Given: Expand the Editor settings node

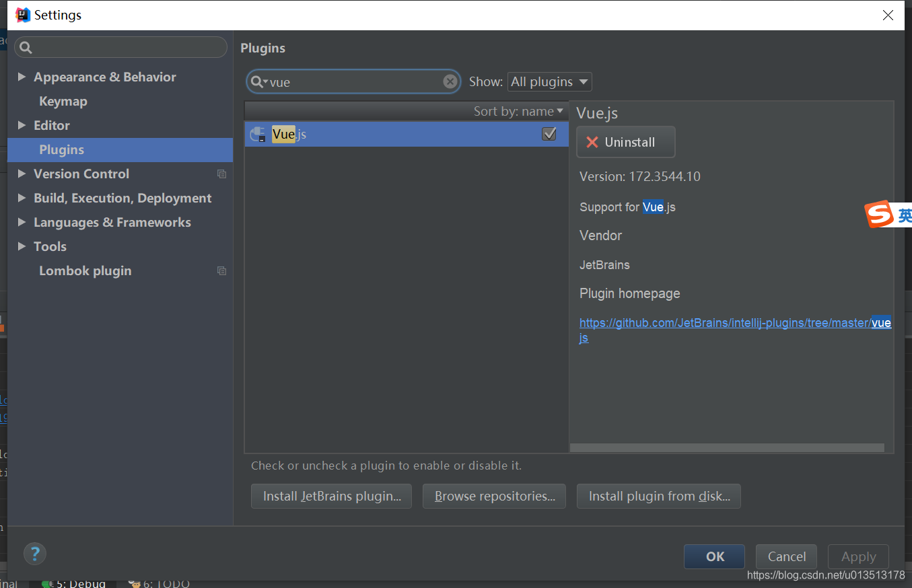Looking at the screenshot, I should [22, 125].
